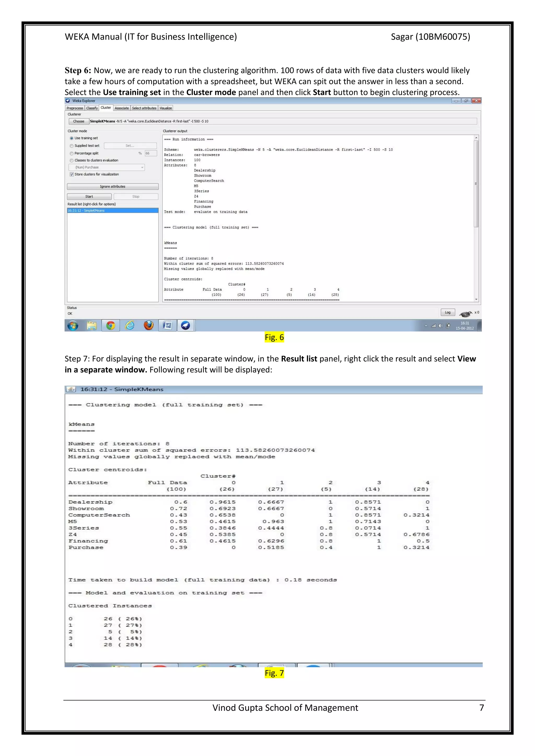
Task: Click 'Time taken to build model' line
Action: click(x=203, y=580)
